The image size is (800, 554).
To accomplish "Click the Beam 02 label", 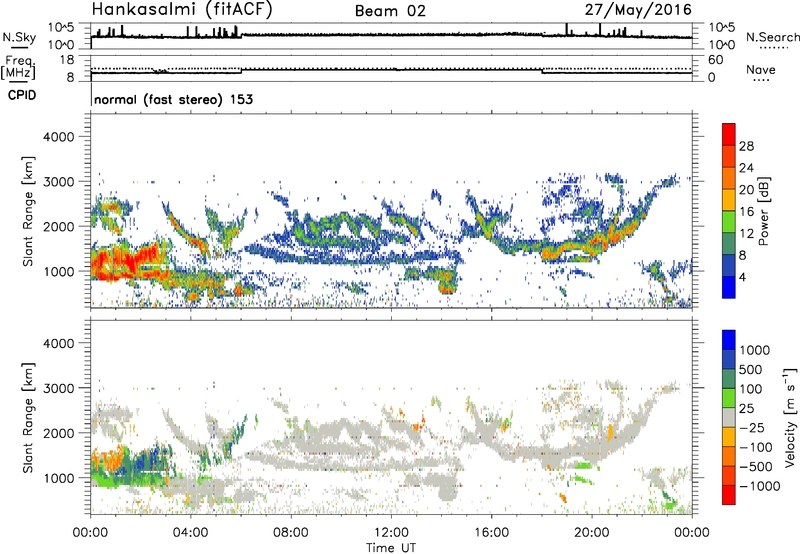I will 390,11.
